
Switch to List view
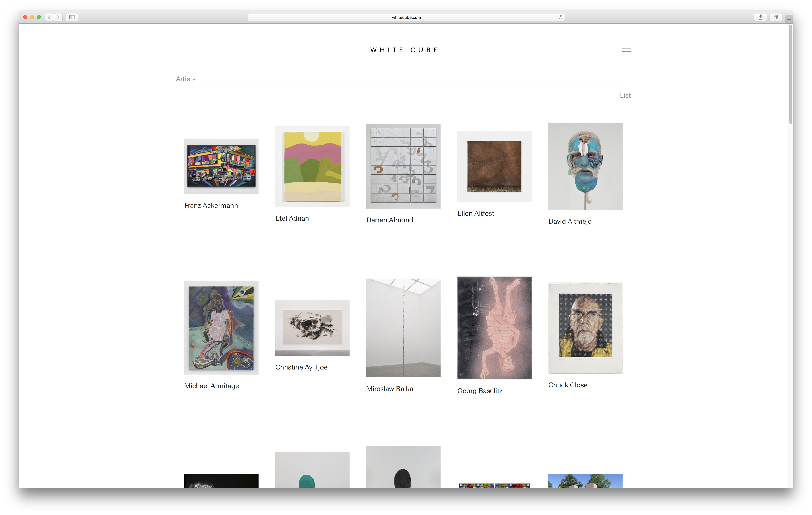tap(625, 95)
